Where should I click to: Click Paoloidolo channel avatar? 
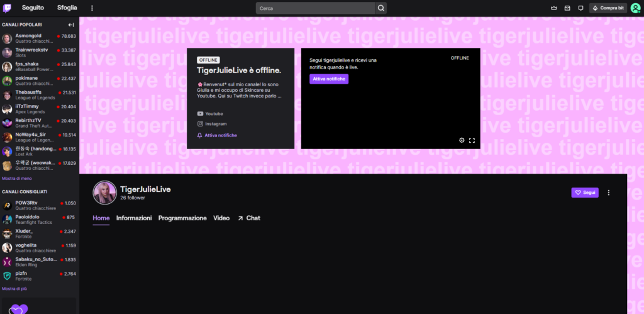point(7,220)
